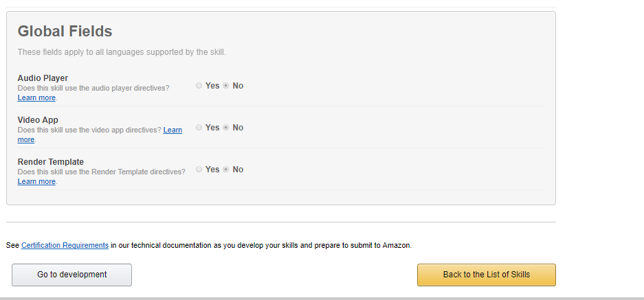The image size is (644, 300).
Task: Choose Yes for Video App
Action: (x=199, y=128)
